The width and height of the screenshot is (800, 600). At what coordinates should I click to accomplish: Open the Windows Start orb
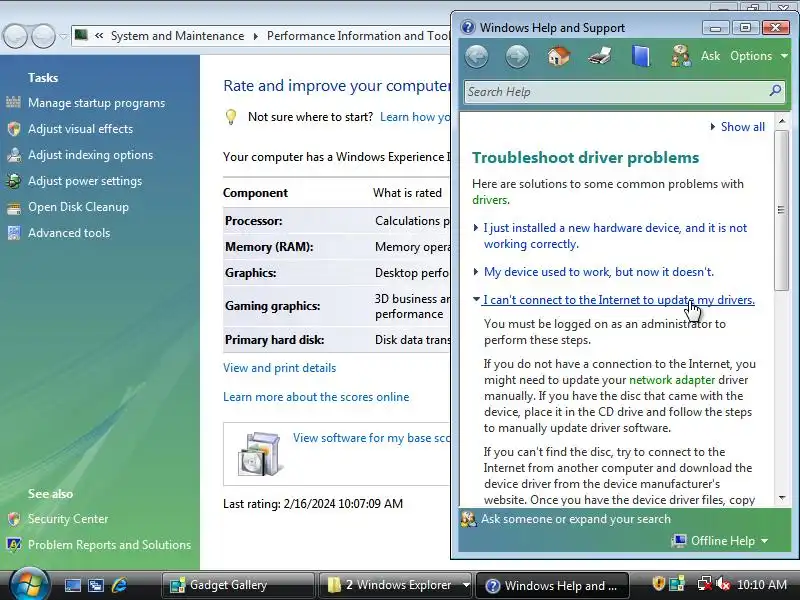29,584
